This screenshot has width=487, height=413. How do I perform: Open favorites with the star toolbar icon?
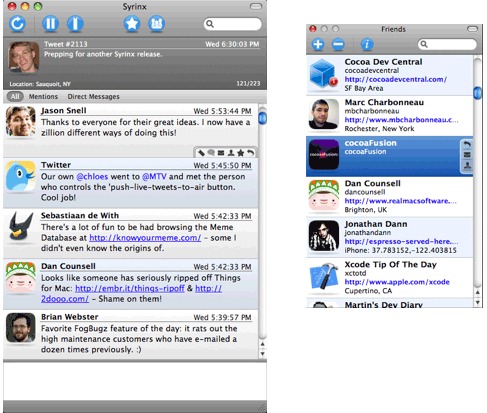click(x=132, y=24)
